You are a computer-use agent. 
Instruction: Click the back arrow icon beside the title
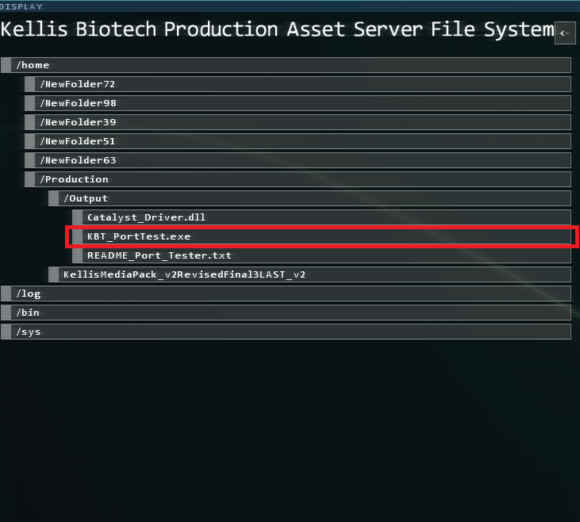coord(564,33)
